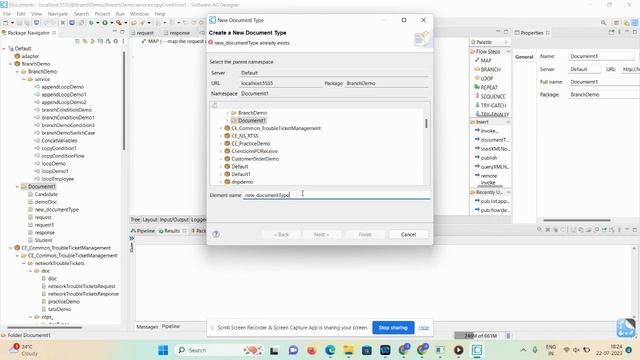The width and height of the screenshot is (640, 360).
Task: Collapse the Insert palette drawer
Action: point(508,122)
